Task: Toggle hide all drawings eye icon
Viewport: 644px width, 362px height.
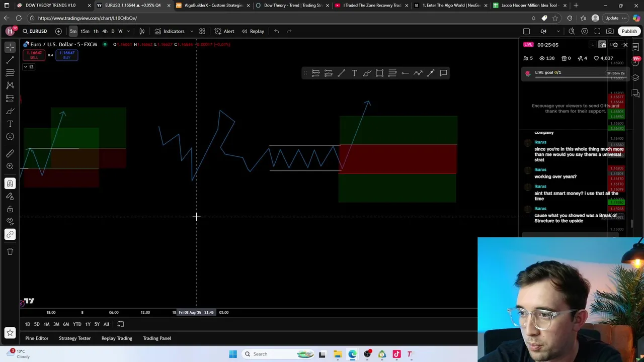Action: 10,222
